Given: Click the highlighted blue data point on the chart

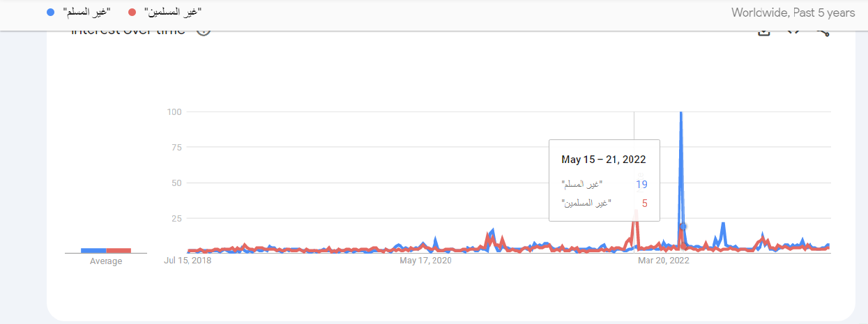Looking at the screenshot, I should pyautogui.click(x=683, y=226).
